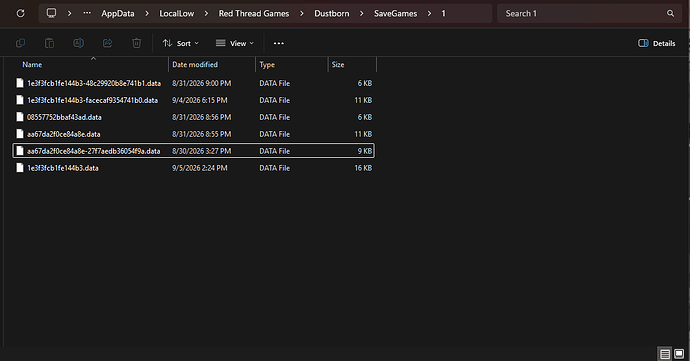
Task: Go to SaveGames folder in breadcrumb
Action: (395, 14)
